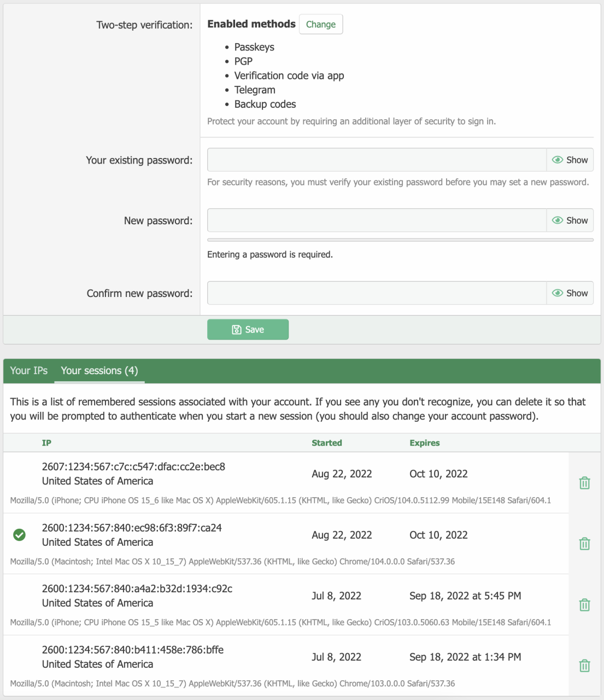The image size is (604, 700).
Task: Select Passkeys in enabled methods list
Action: point(254,47)
